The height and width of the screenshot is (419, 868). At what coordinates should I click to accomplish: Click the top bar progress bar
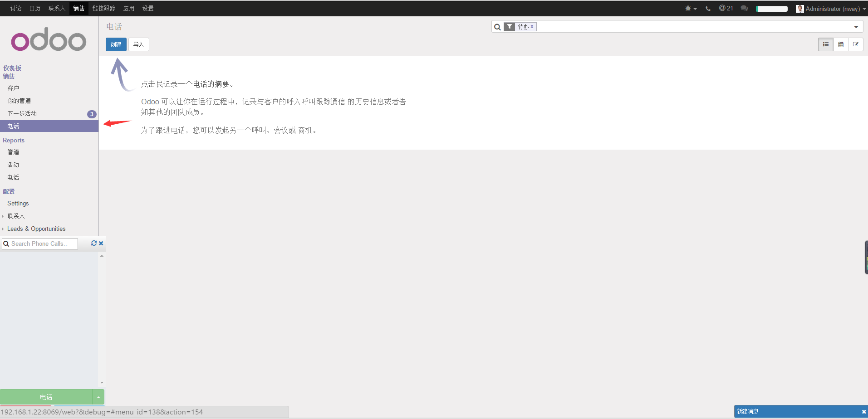(771, 9)
